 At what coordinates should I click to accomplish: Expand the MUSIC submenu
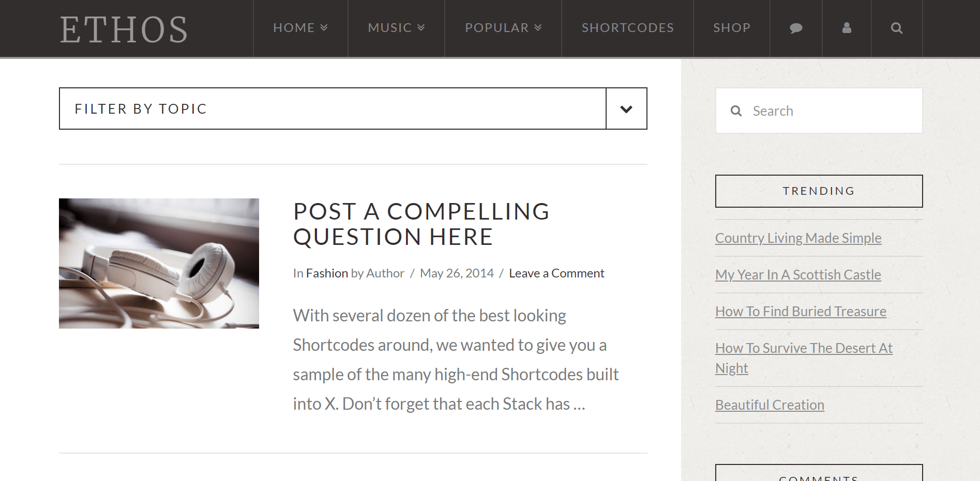(396, 28)
